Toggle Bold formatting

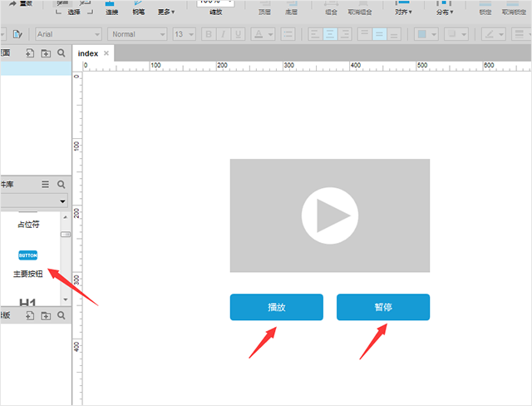(x=209, y=34)
